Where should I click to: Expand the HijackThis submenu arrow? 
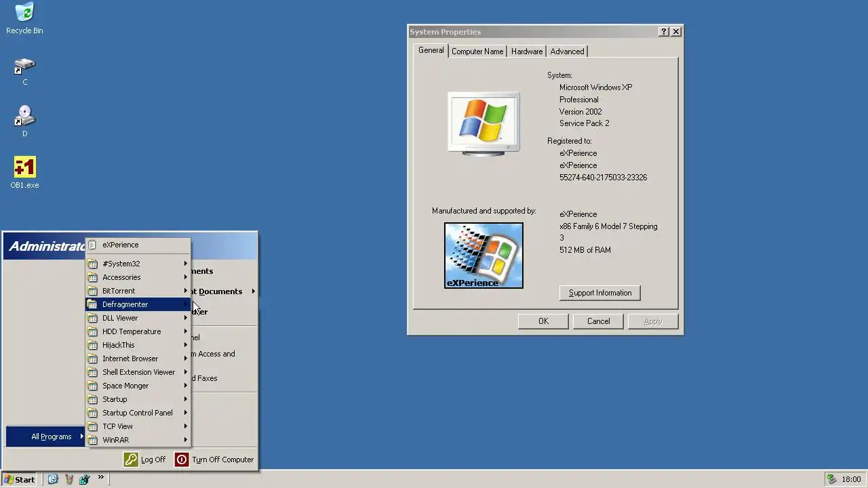(x=186, y=345)
